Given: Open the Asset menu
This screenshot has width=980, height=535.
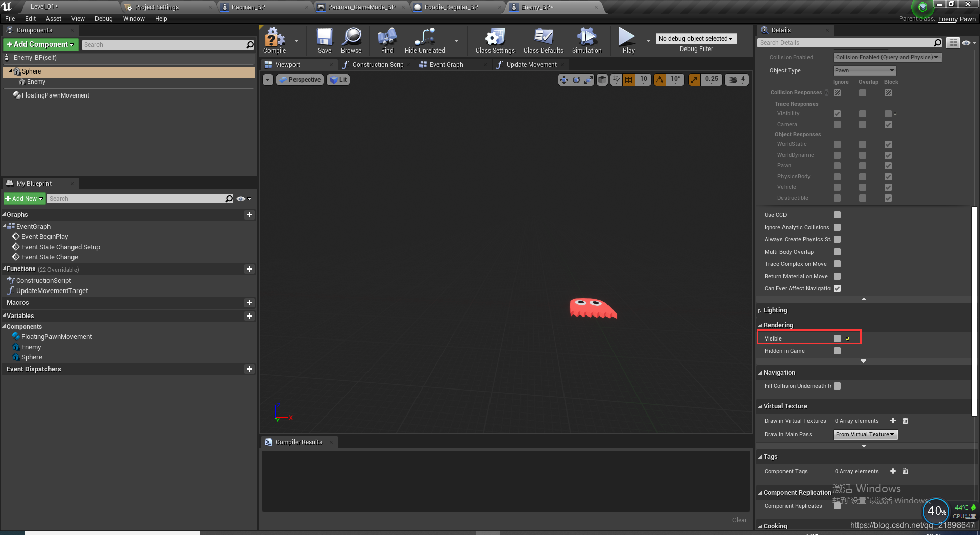Looking at the screenshot, I should tap(54, 19).
